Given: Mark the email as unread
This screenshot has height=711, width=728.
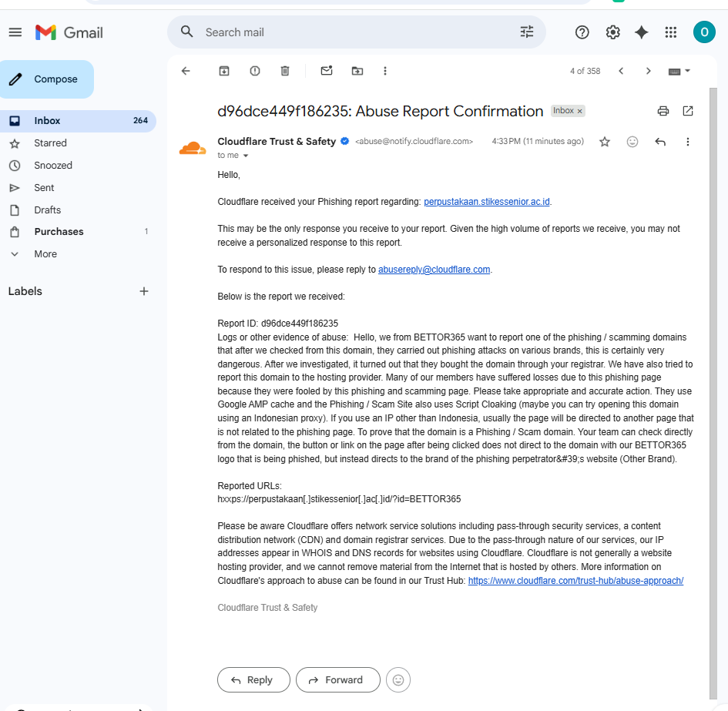Looking at the screenshot, I should tap(327, 71).
